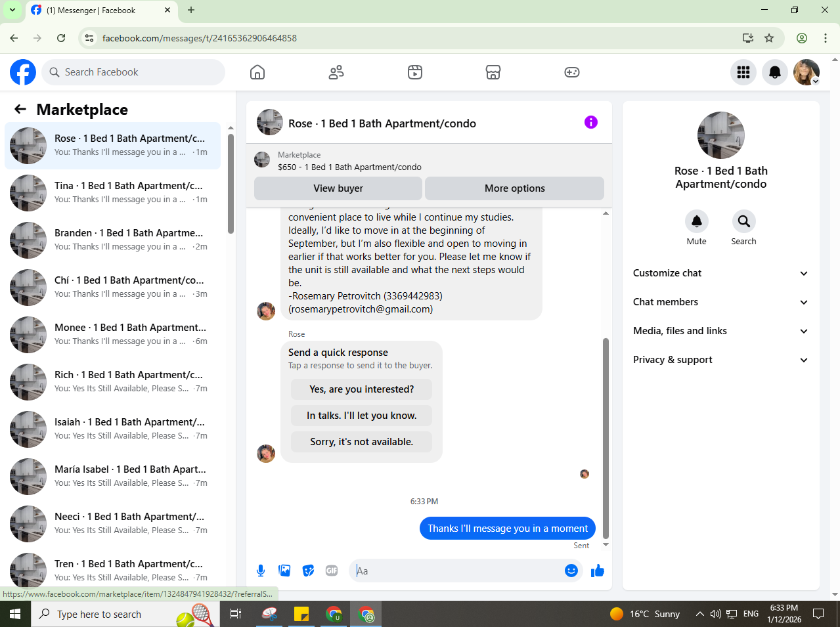840x627 pixels.
Task: Open María Isabel's conversation in the list
Action: [x=113, y=476]
